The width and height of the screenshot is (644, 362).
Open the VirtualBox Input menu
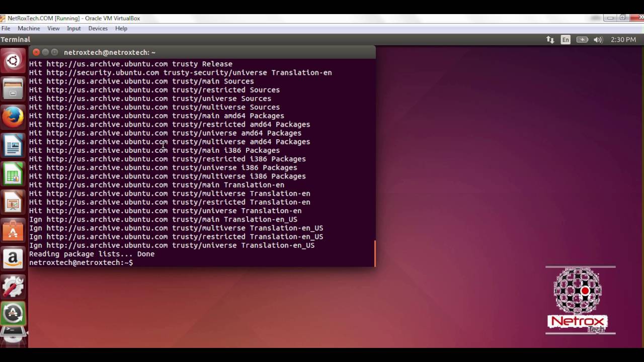click(74, 28)
